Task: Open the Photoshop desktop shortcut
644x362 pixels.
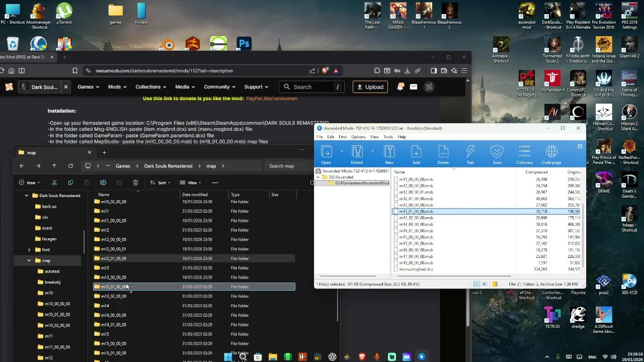Action: pyautogui.click(x=244, y=44)
